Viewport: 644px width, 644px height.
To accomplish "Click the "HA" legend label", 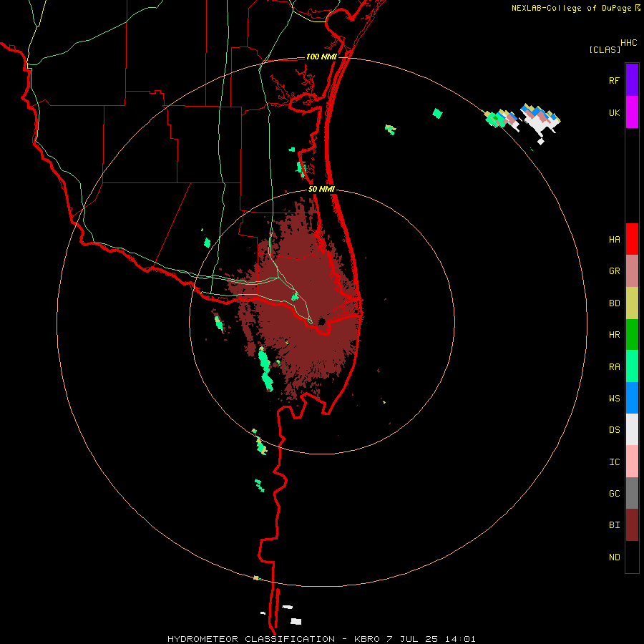I will coord(614,240).
